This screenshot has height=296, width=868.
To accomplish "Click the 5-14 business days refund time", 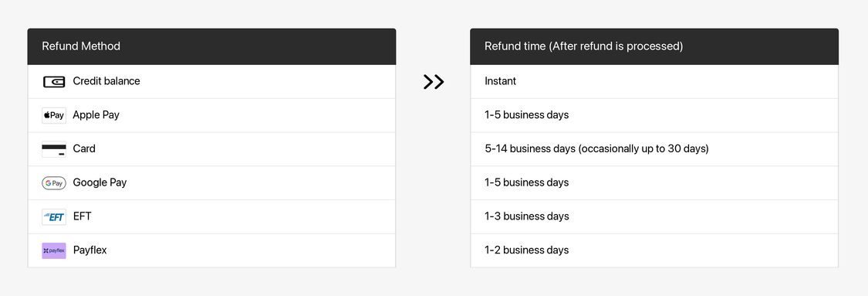I will pyautogui.click(x=596, y=148).
